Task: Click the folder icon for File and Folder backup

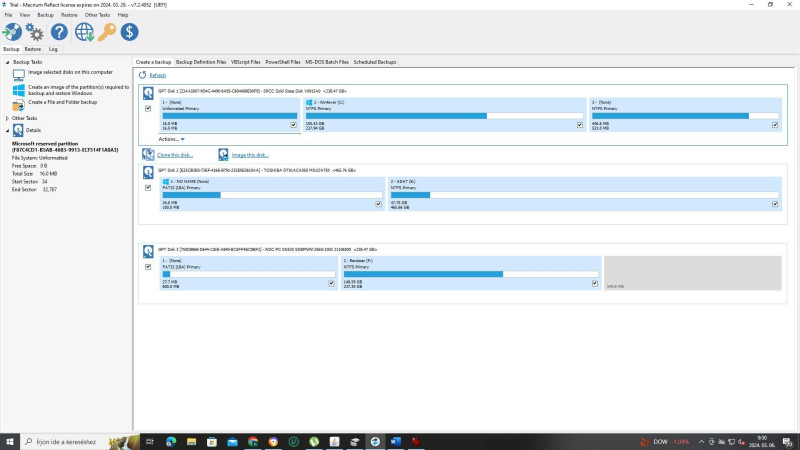Action: [x=18, y=105]
